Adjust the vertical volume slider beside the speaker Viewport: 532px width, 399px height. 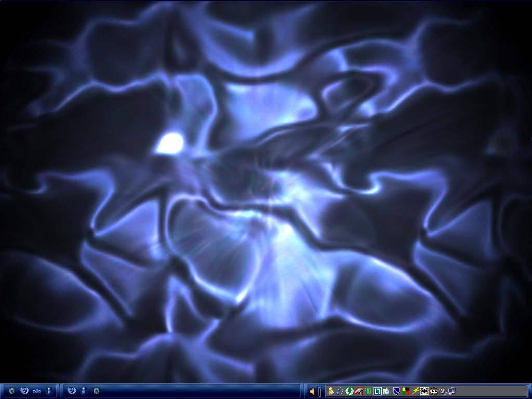point(320,391)
